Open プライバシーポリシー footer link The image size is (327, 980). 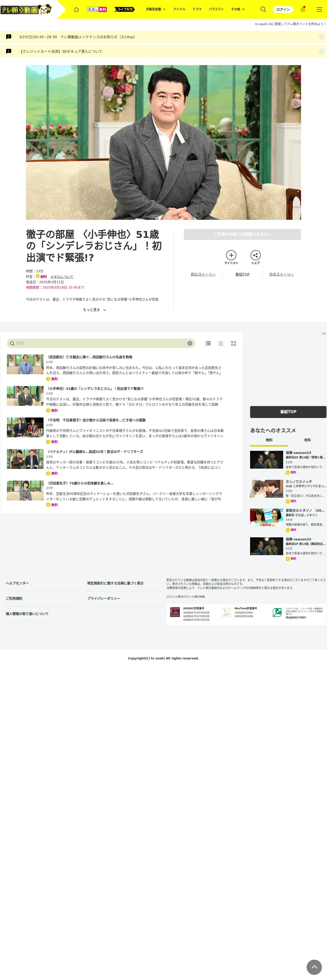click(x=104, y=598)
